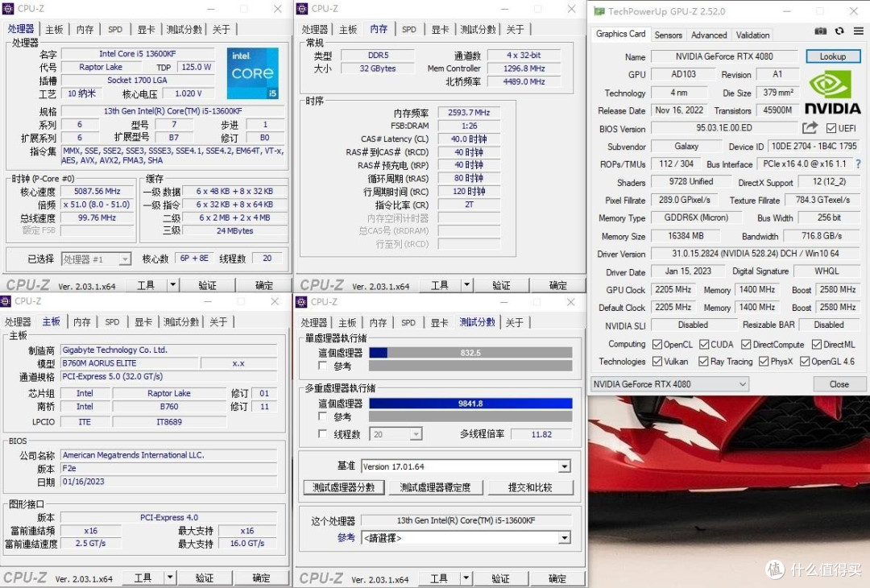
Task: Click the 測試處理器分數 button
Action: pos(344,487)
